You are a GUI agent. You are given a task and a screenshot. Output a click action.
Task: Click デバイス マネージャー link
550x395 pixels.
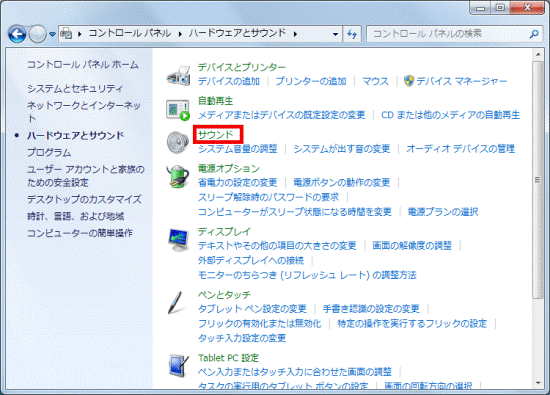coord(462,81)
